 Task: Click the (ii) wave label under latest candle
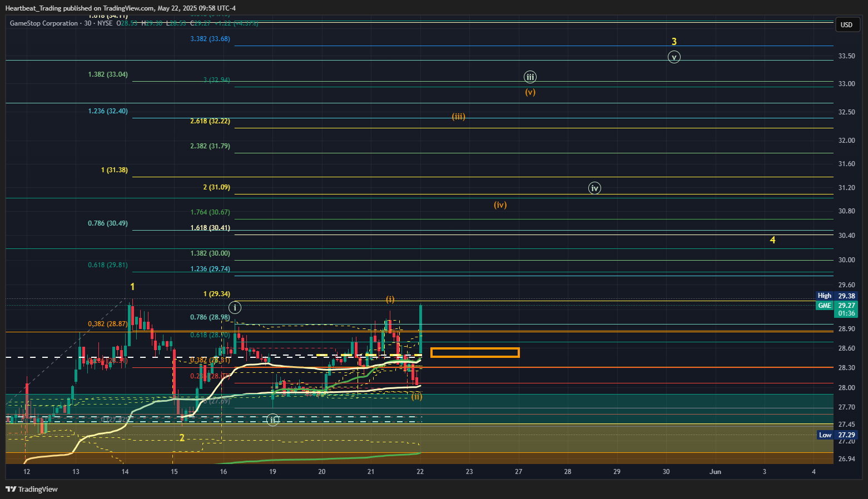(416, 397)
